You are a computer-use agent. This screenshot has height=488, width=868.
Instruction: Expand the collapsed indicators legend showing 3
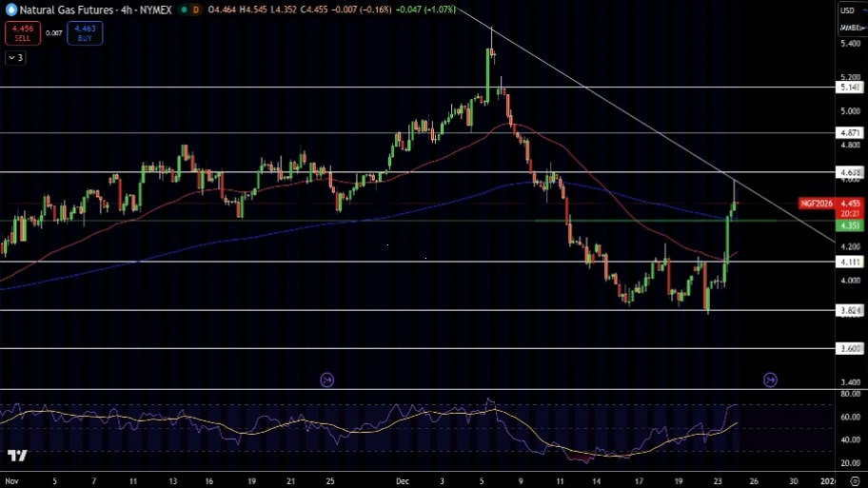(x=16, y=57)
